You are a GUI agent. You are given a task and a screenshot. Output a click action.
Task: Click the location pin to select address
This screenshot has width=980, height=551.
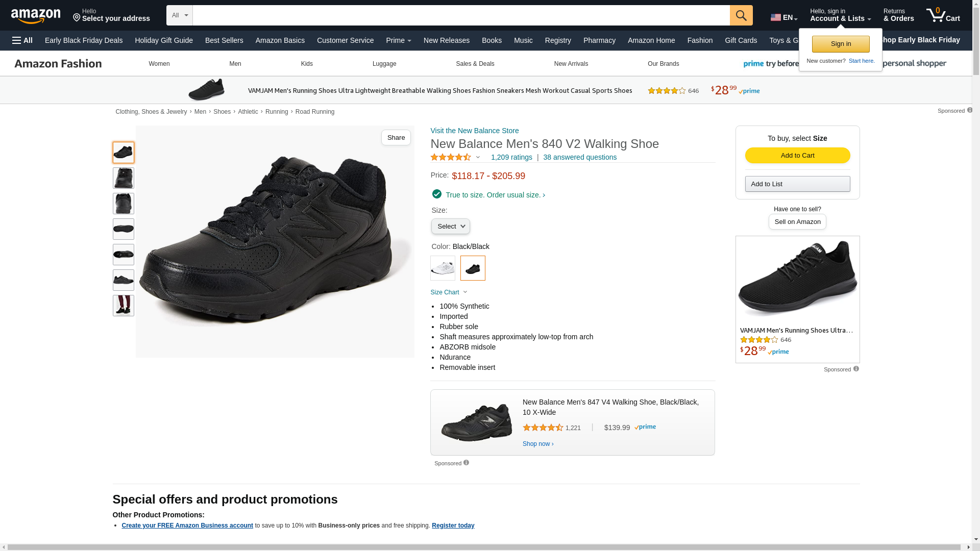click(77, 18)
